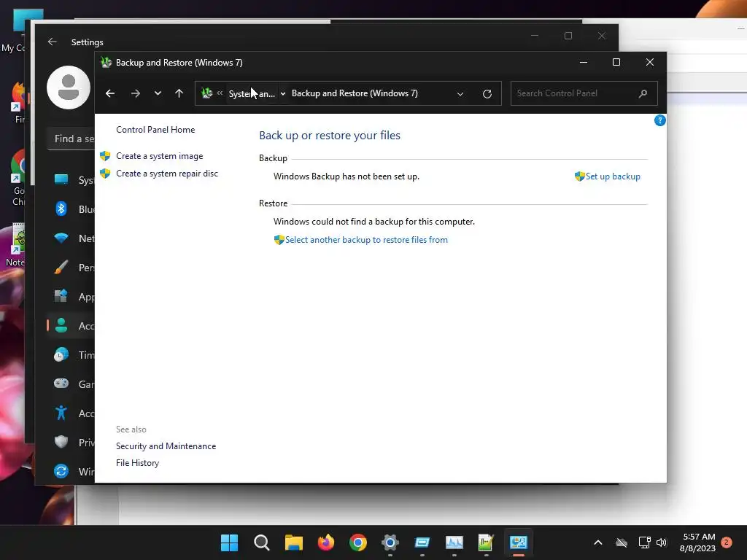The width and height of the screenshot is (747, 560).
Task: Select Apps icon in Settings sidebar
Action: 61,296
